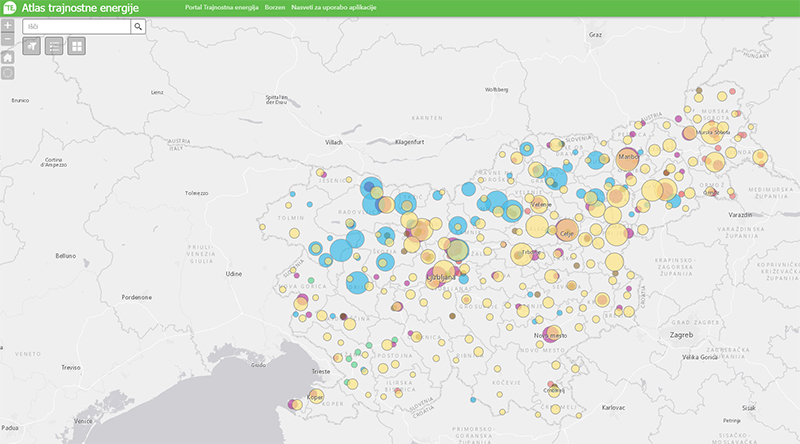The height and width of the screenshot is (444, 800).
Task: Click the magnifier search icon
Action: [138, 26]
